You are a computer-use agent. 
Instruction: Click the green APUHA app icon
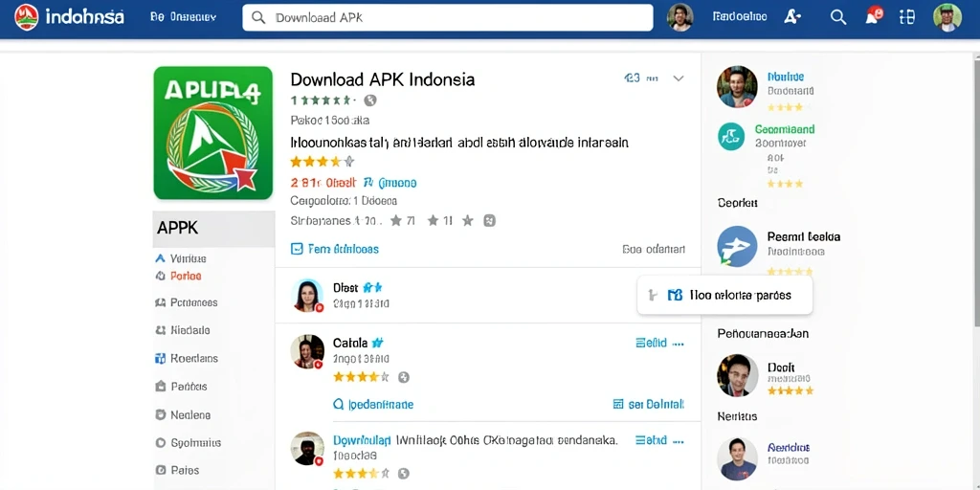click(213, 133)
